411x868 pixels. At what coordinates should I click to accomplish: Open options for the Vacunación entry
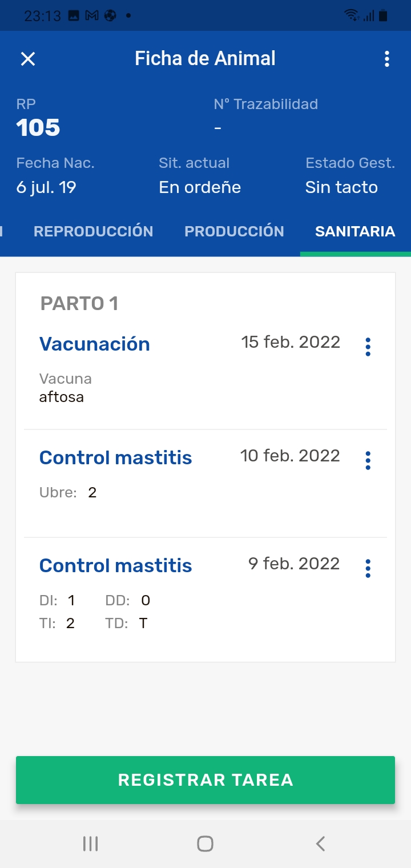click(368, 347)
